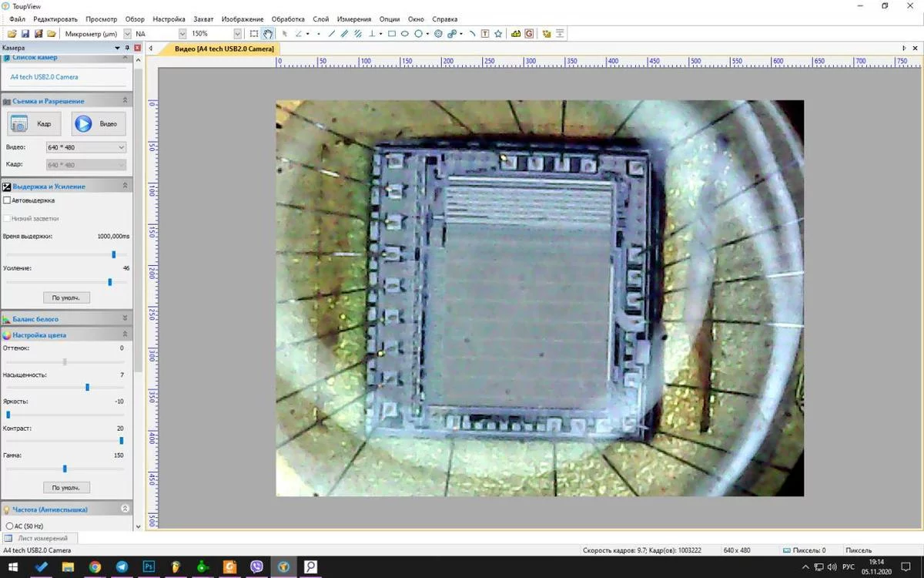Reset color settings with По умолч. button

tap(66, 488)
